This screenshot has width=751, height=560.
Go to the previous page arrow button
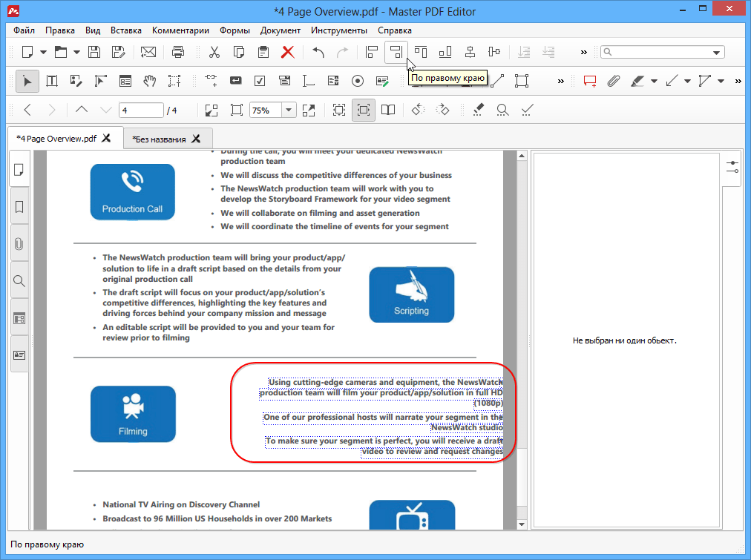(82, 110)
